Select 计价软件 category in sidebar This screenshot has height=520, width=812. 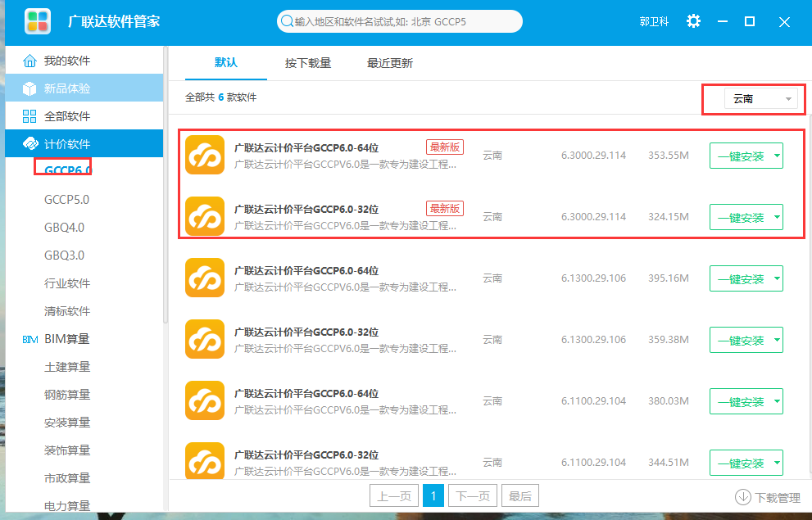point(84,143)
